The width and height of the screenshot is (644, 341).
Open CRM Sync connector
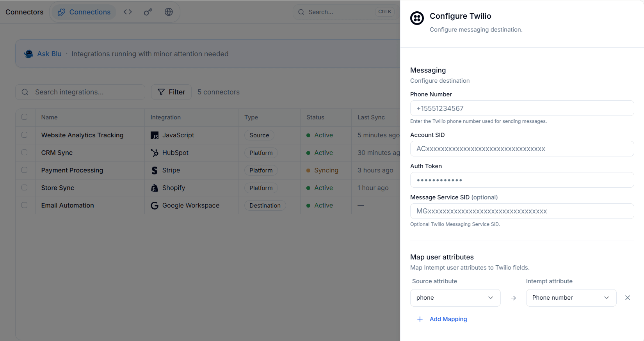(57, 153)
